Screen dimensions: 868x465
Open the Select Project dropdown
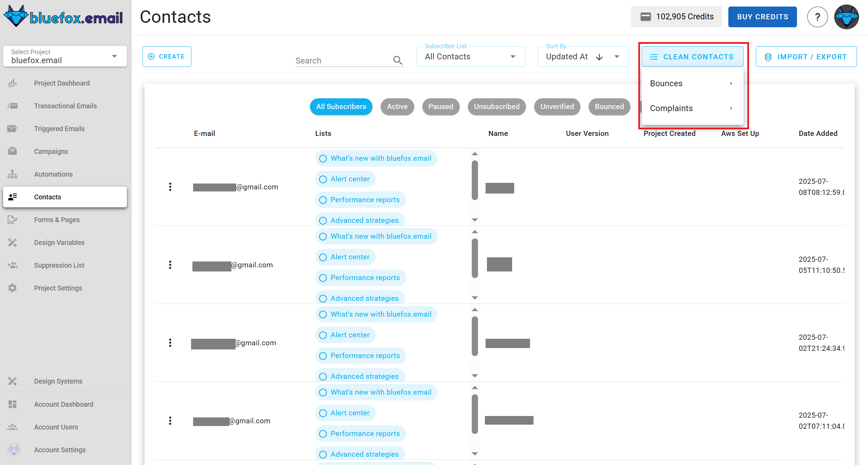(x=65, y=56)
